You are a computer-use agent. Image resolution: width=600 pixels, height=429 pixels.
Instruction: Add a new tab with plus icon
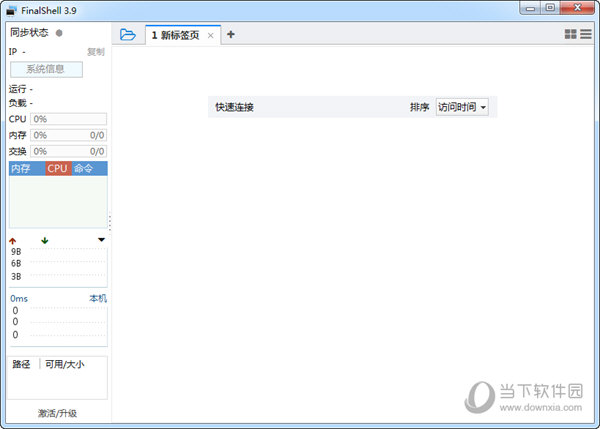[231, 34]
